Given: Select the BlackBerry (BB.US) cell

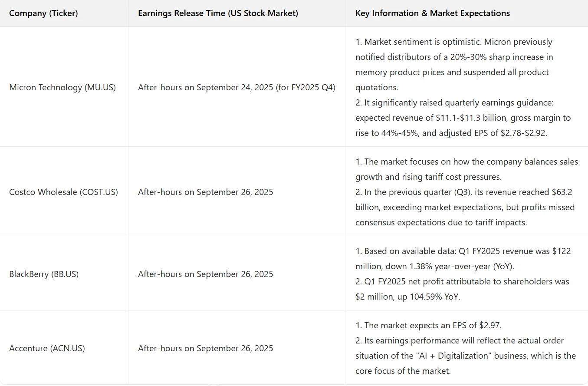Looking at the screenshot, I should pos(44,274).
